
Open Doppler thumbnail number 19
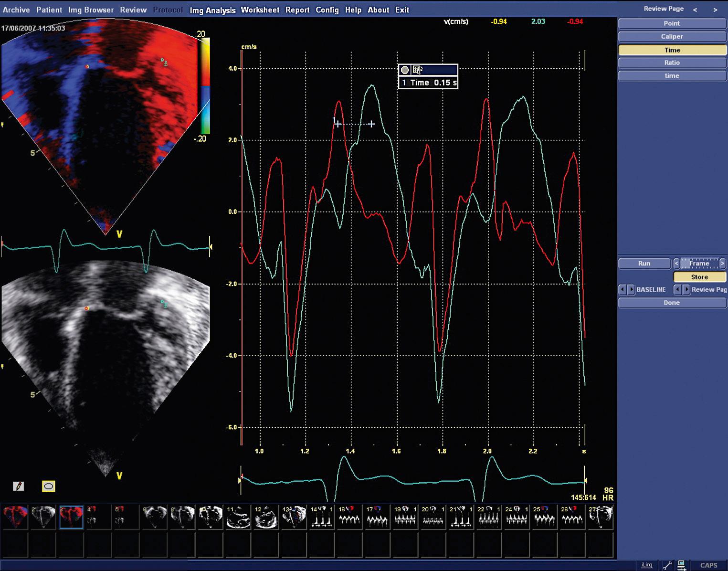pyautogui.click(x=405, y=518)
